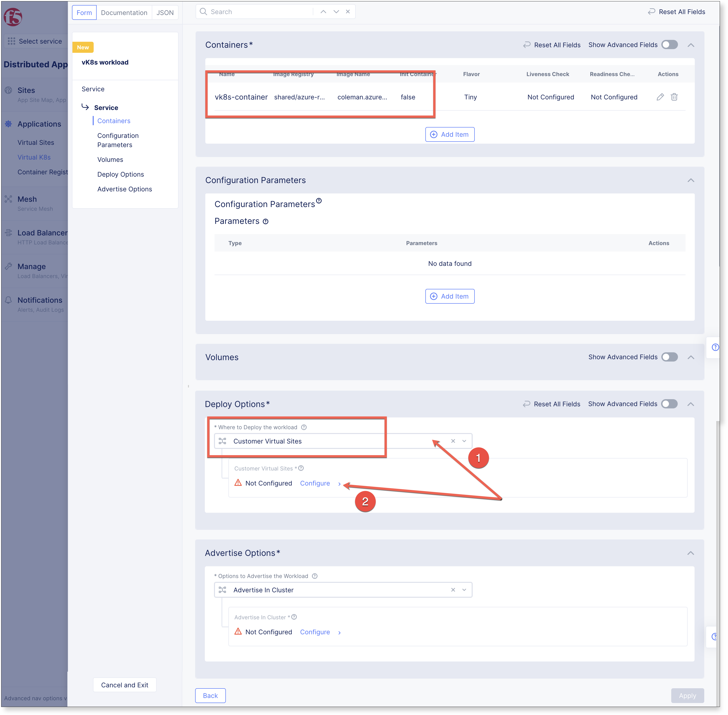Open Virtual K8s in Applications menu
The width and height of the screenshot is (728, 715).
(34, 157)
